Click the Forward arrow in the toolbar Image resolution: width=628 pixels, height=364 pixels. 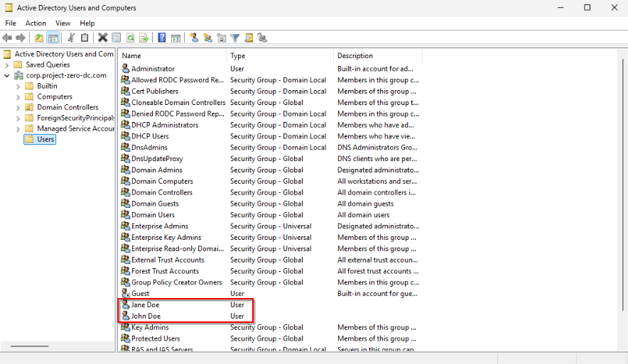(x=21, y=38)
